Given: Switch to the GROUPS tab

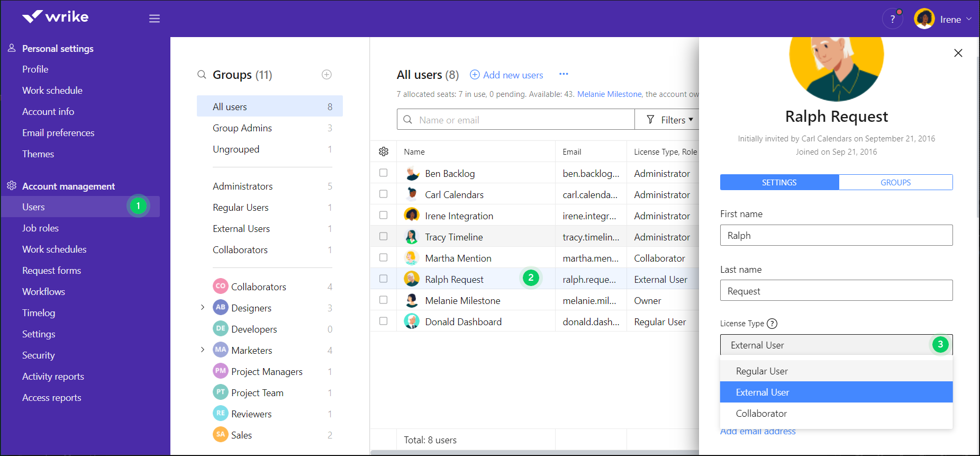Looking at the screenshot, I should click(895, 182).
